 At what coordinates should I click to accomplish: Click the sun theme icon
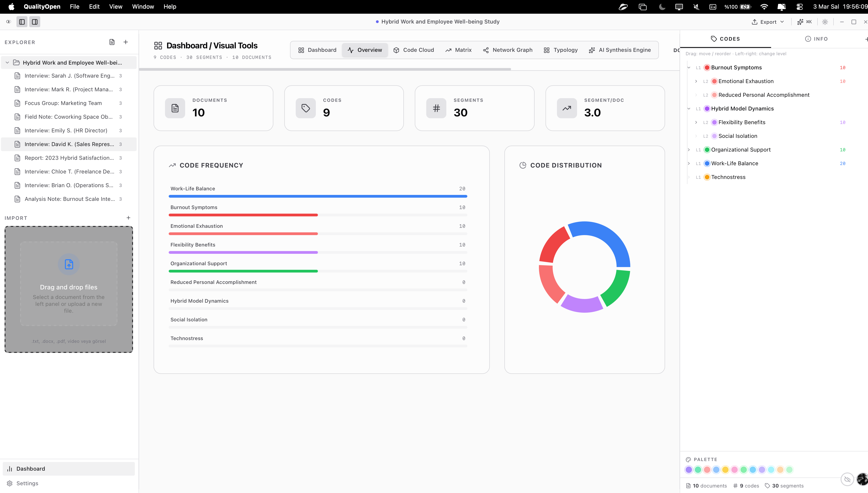tap(825, 22)
